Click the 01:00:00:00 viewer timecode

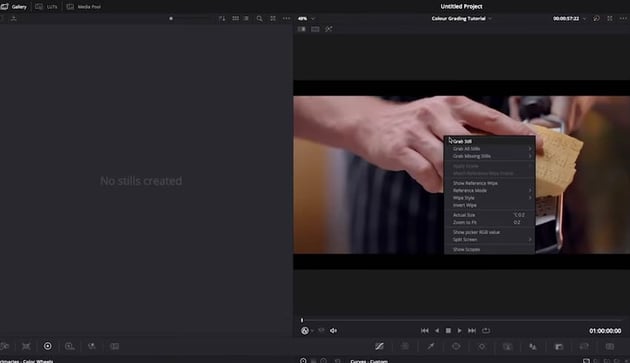point(605,330)
